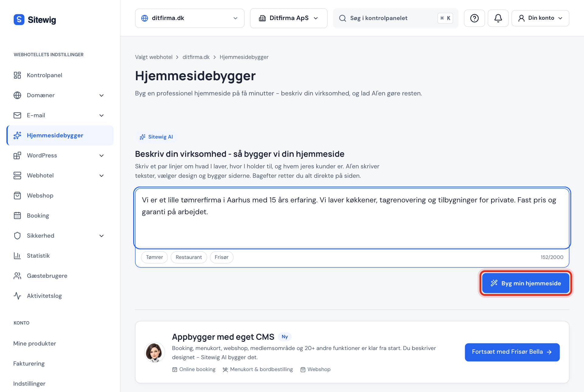
Task: Click the Sitewig logo
Action: coord(35,20)
